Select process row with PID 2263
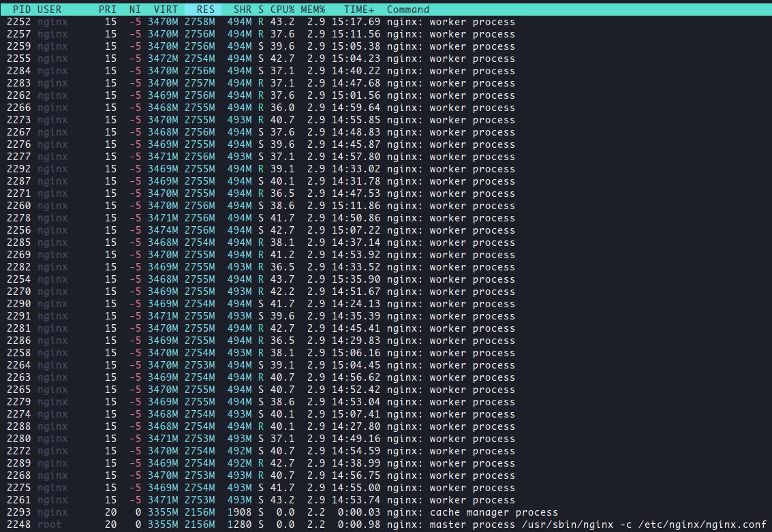772x532 pixels. [x=386, y=377]
